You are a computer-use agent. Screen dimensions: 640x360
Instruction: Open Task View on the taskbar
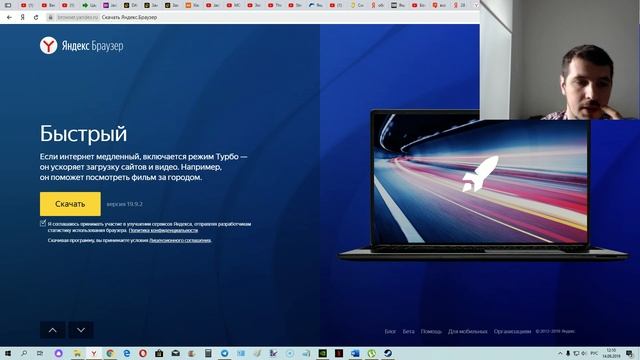click(40, 353)
